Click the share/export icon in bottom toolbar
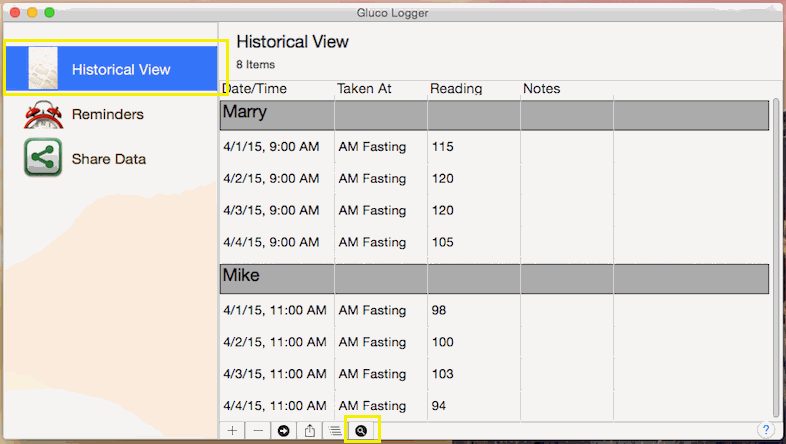 tap(310, 430)
